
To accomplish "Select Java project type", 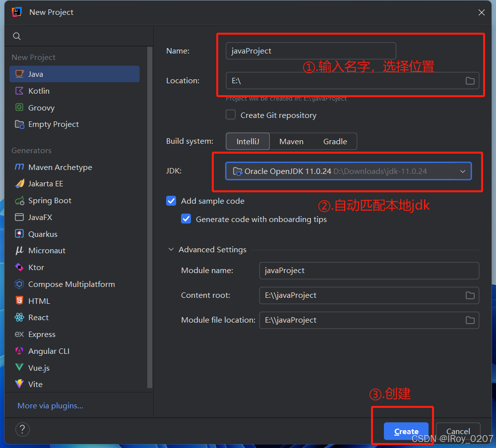I will pyautogui.click(x=74, y=74).
